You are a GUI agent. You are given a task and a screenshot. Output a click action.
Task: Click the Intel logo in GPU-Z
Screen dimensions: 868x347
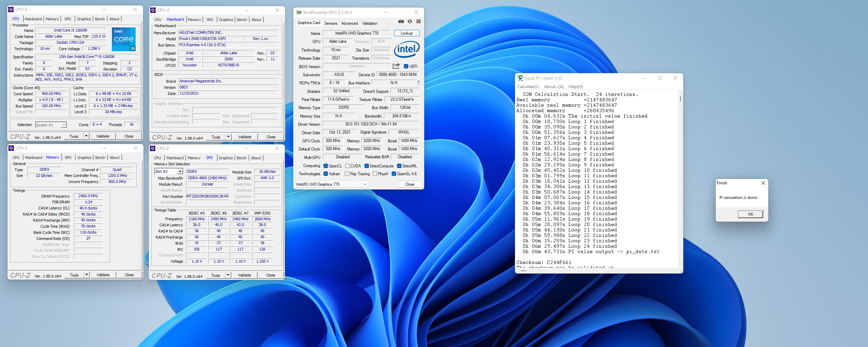pos(407,49)
